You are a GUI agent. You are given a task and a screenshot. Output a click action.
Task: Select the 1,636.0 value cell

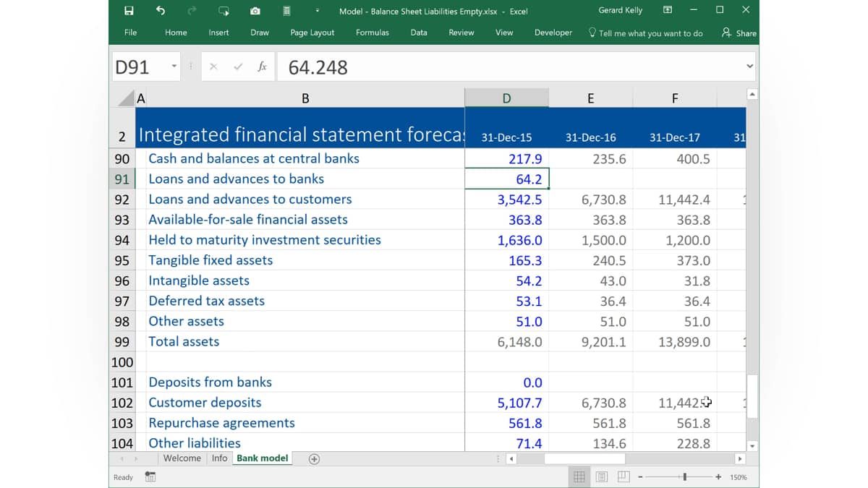(x=507, y=240)
